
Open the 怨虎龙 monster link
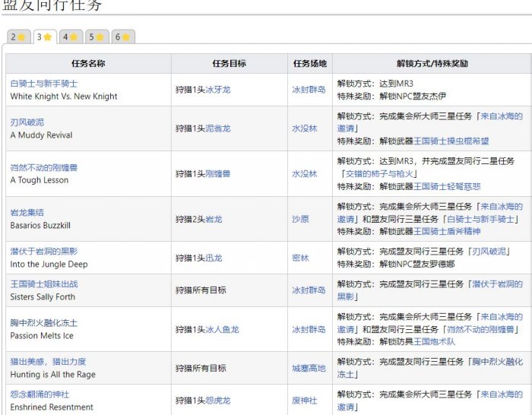pyautogui.click(x=217, y=401)
